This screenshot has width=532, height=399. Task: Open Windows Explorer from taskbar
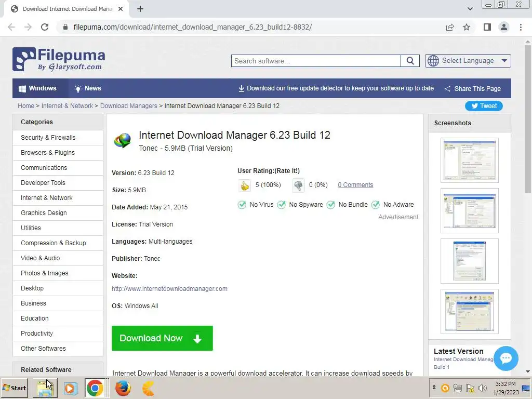[x=45, y=388]
